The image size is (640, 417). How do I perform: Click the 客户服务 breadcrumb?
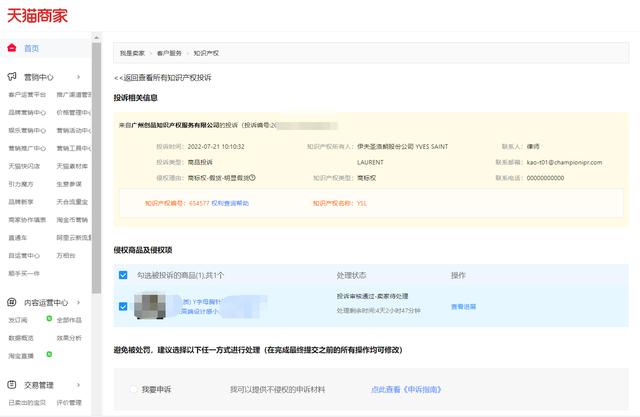pyautogui.click(x=169, y=53)
